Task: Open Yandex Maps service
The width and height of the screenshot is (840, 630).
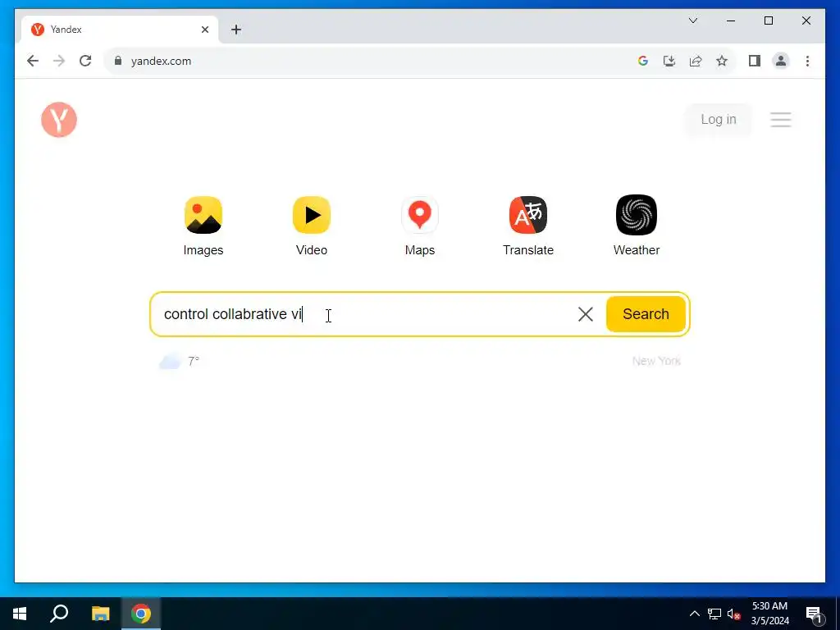Action: [419, 226]
